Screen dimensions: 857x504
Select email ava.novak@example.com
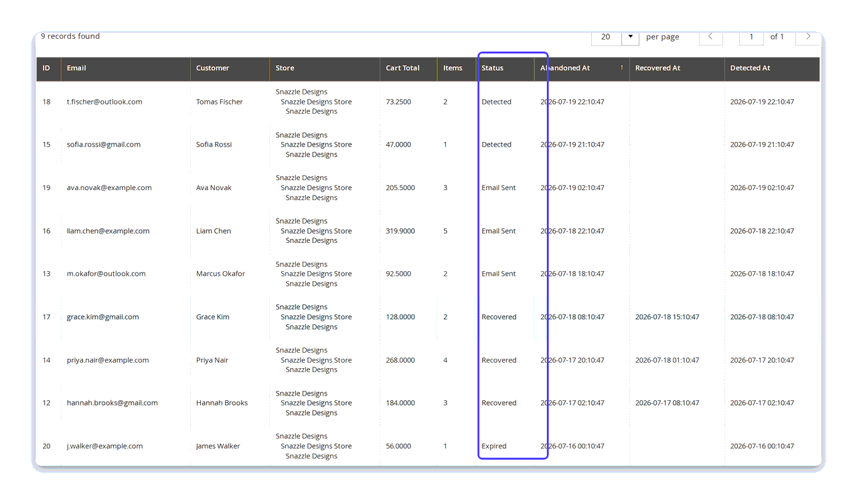pyautogui.click(x=109, y=188)
